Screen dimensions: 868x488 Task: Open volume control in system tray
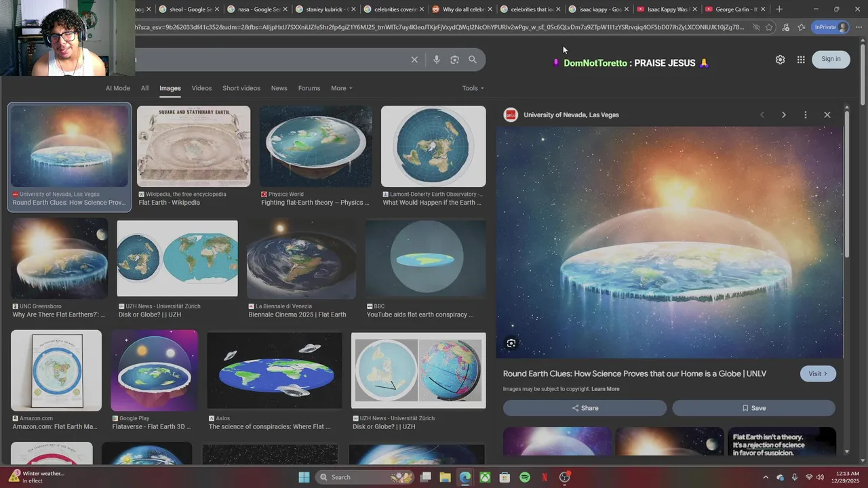(820, 477)
